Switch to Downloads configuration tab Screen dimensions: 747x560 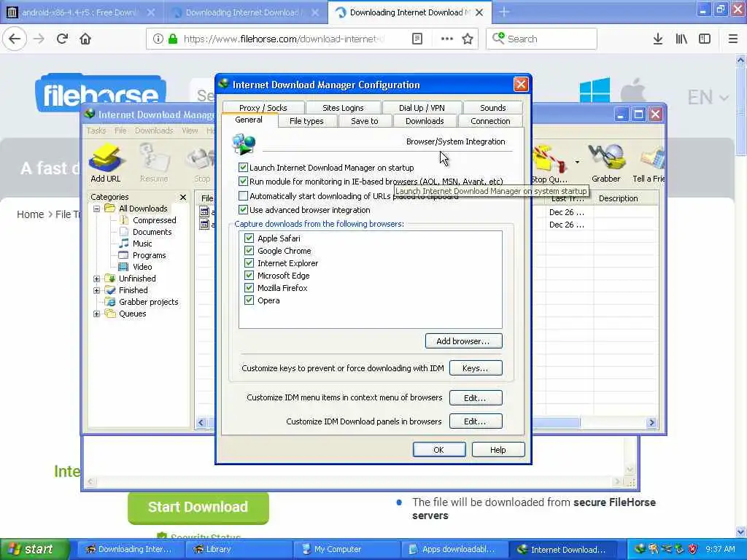click(425, 121)
